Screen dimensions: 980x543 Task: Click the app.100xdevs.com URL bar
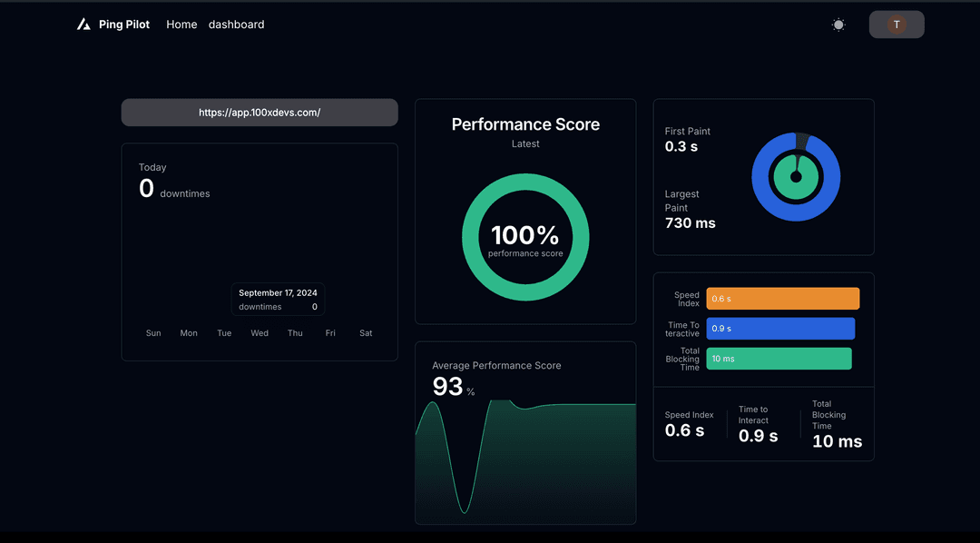pyautogui.click(x=260, y=113)
